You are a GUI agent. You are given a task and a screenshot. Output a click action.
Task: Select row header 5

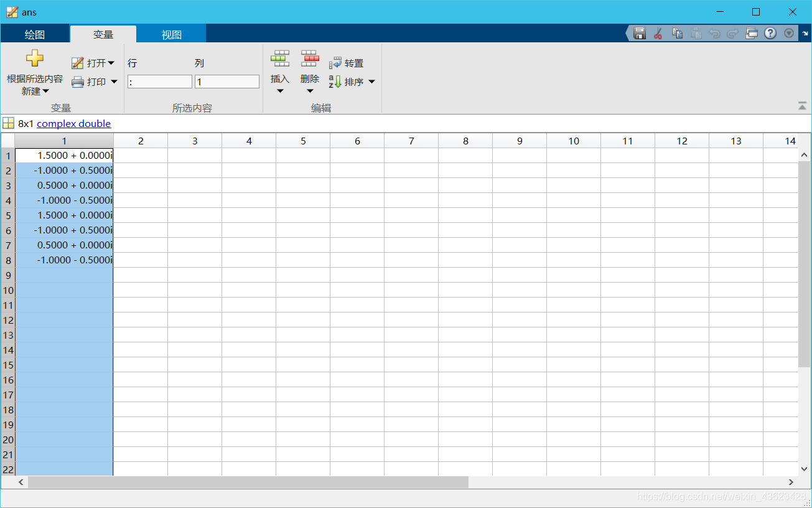point(8,215)
